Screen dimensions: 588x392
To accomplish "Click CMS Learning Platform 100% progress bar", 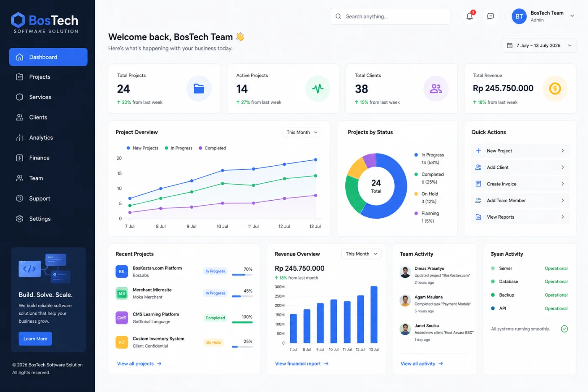I will 242,322.
